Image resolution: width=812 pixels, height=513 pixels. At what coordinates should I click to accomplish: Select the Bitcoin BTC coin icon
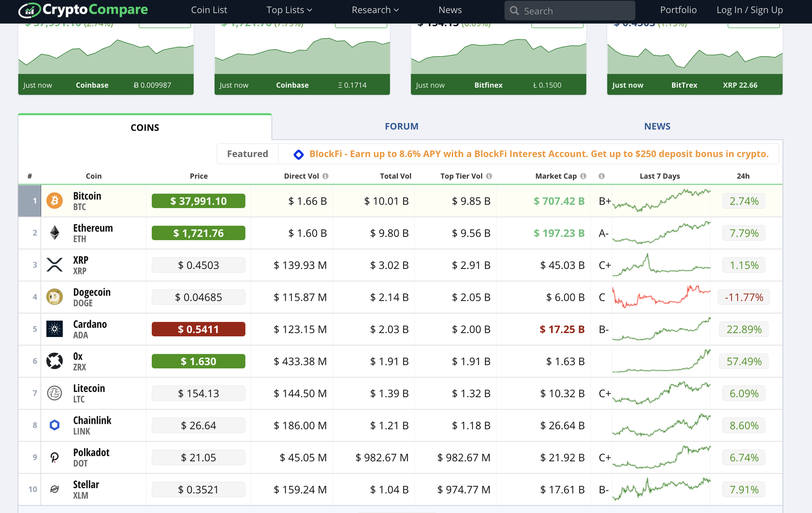click(x=55, y=201)
